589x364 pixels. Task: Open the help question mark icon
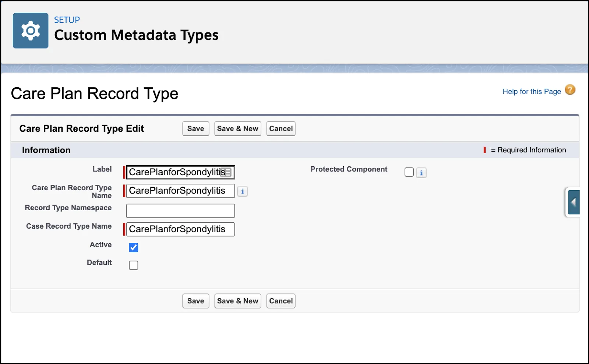coord(570,90)
